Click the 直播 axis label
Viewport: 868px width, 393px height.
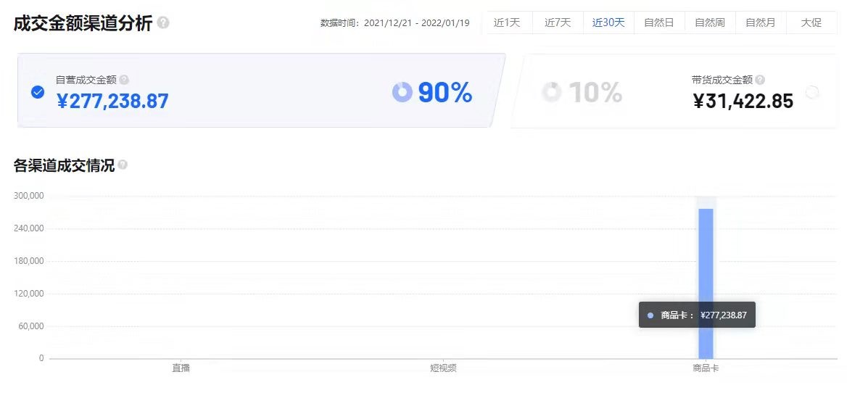click(181, 368)
